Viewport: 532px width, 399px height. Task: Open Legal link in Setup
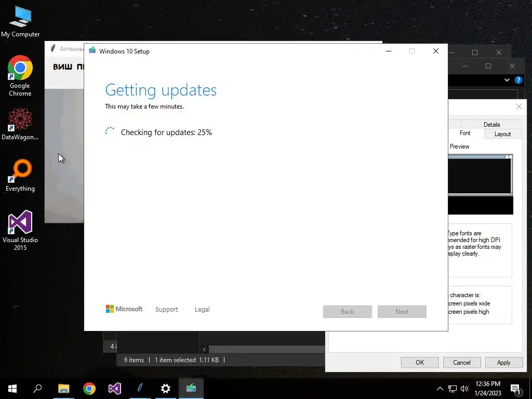(x=202, y=310)
